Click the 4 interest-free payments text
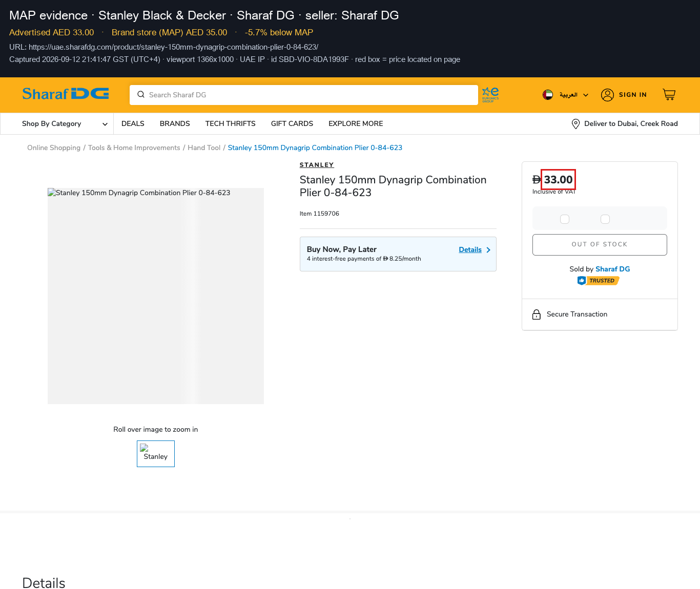This screenshot has height=589, width=700. [364, 259]
